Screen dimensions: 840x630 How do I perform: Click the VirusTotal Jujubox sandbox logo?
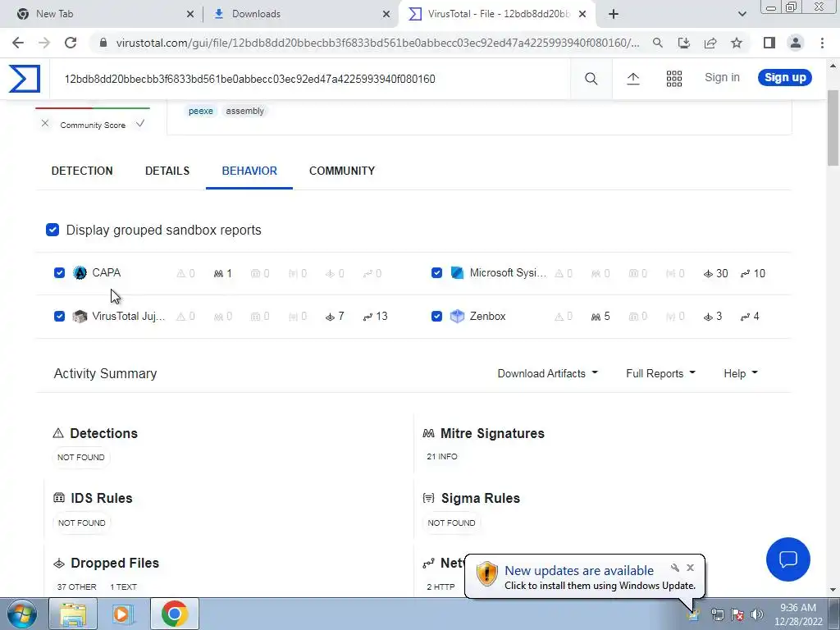click(x=80, y=317)
